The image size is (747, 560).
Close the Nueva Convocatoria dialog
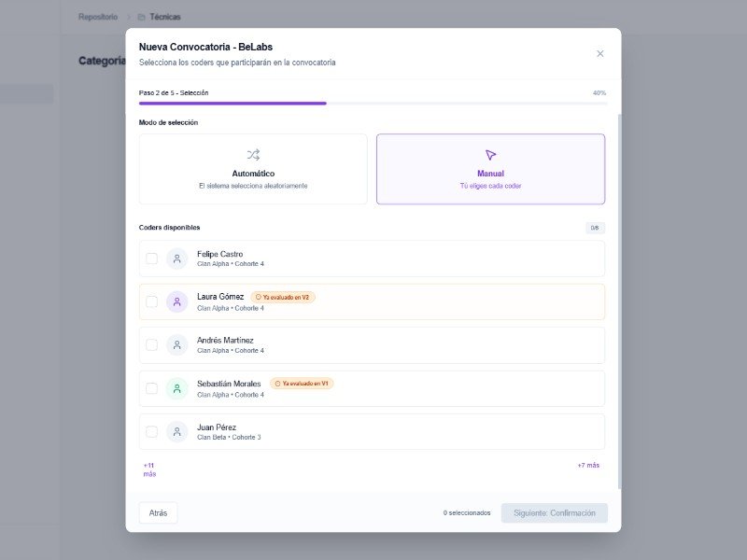(600, 53)
